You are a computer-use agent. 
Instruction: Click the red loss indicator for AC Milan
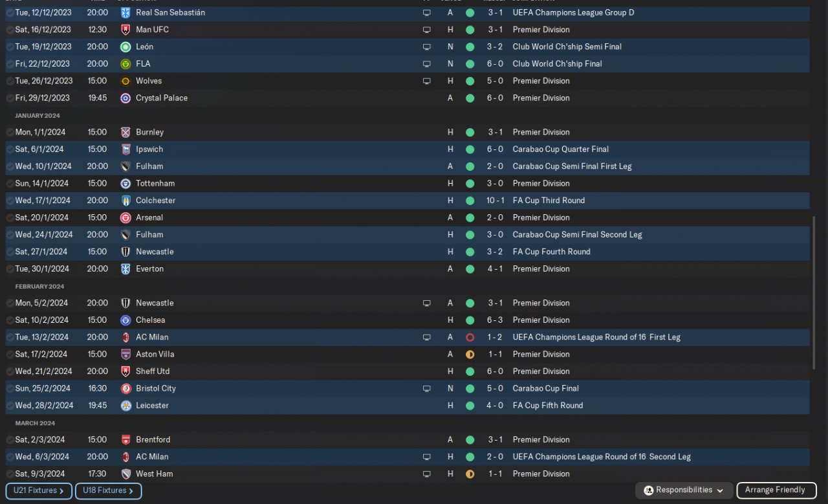coord(470,337)
